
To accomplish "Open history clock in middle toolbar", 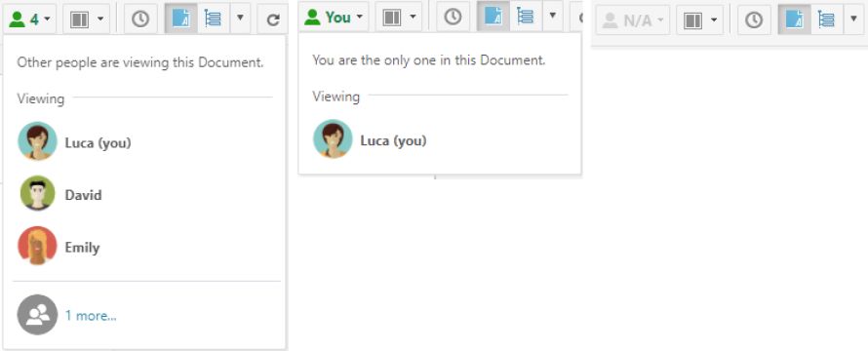I will [453, 18].
